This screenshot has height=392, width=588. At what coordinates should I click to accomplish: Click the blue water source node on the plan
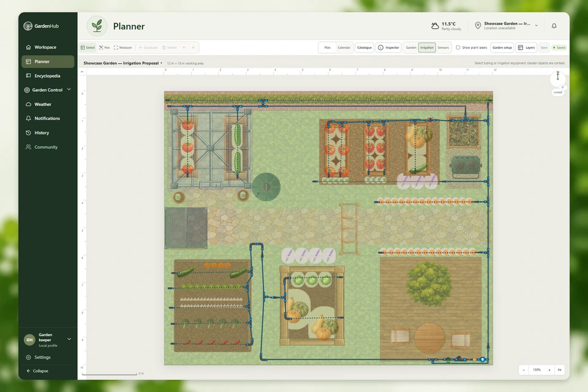point(483,360)
